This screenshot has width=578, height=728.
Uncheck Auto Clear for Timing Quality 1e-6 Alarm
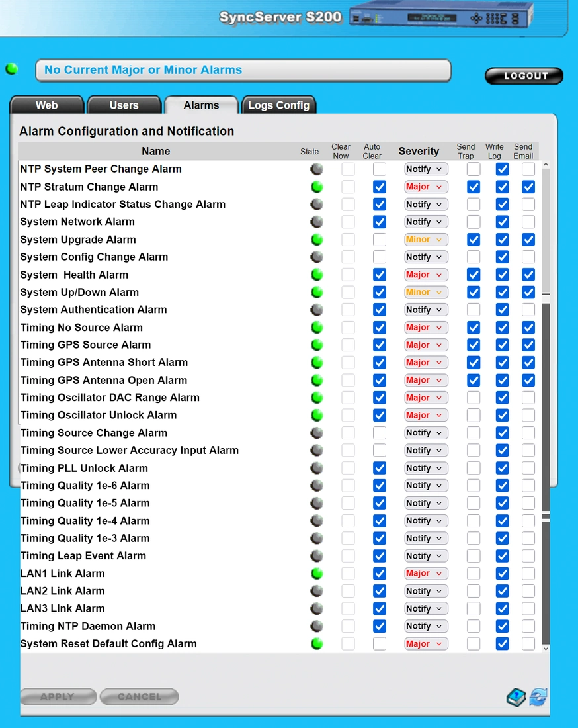tap(380, 486)
